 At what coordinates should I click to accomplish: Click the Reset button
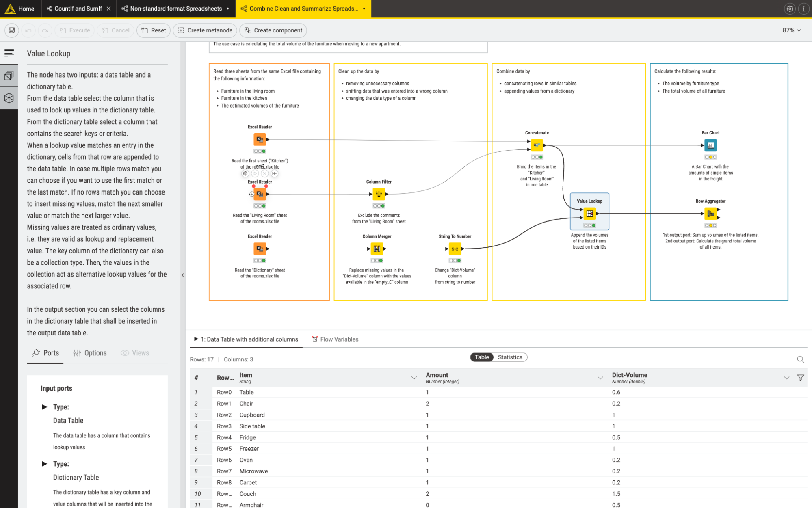[154, 30]
